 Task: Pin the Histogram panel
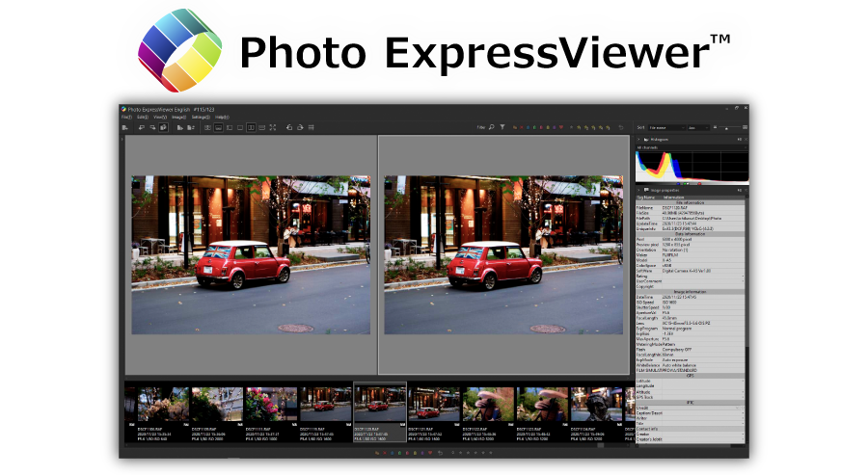740,140
